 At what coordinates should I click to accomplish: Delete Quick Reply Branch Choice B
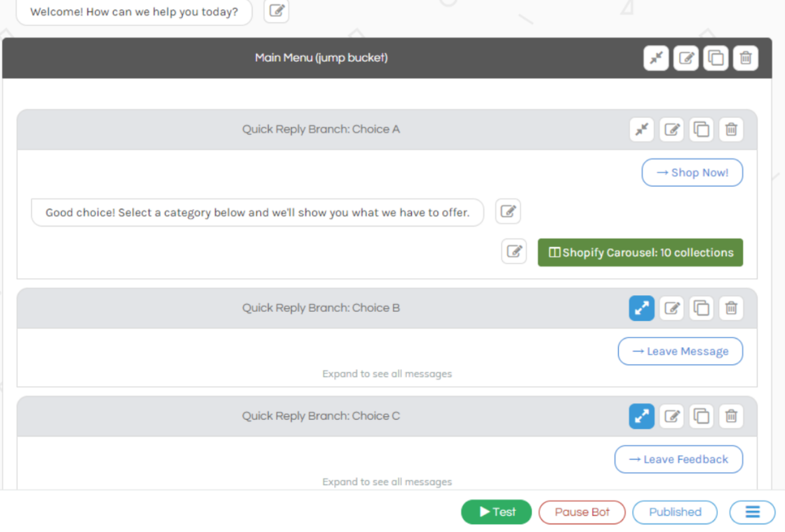pos(732,308)
